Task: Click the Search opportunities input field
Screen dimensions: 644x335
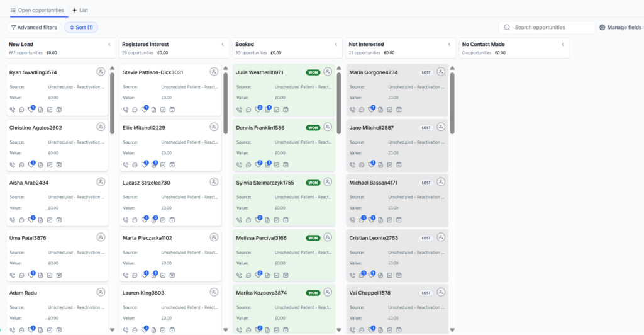Action: pyautogui.click(x=547, y=28)
